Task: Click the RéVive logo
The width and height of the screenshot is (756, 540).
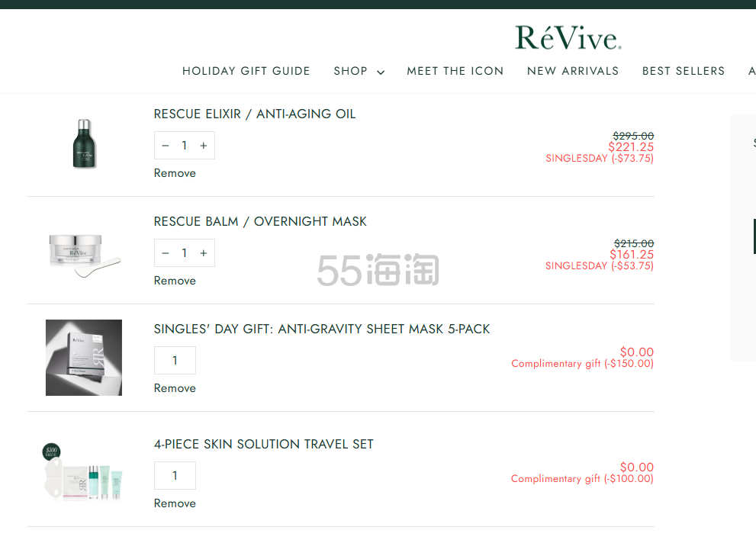Action: tap(568, 37)
